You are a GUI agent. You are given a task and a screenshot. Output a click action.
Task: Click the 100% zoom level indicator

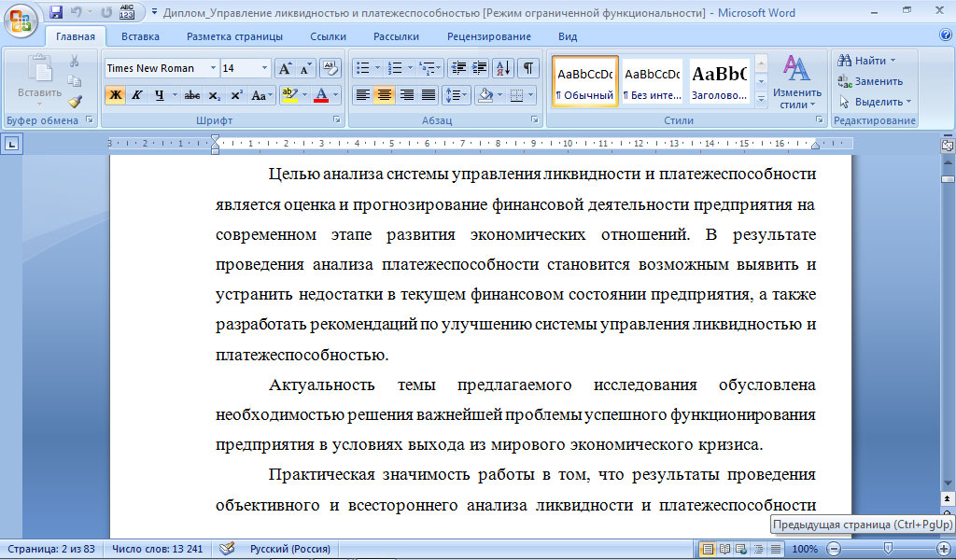pyautogui.click(x=805, y=549)
